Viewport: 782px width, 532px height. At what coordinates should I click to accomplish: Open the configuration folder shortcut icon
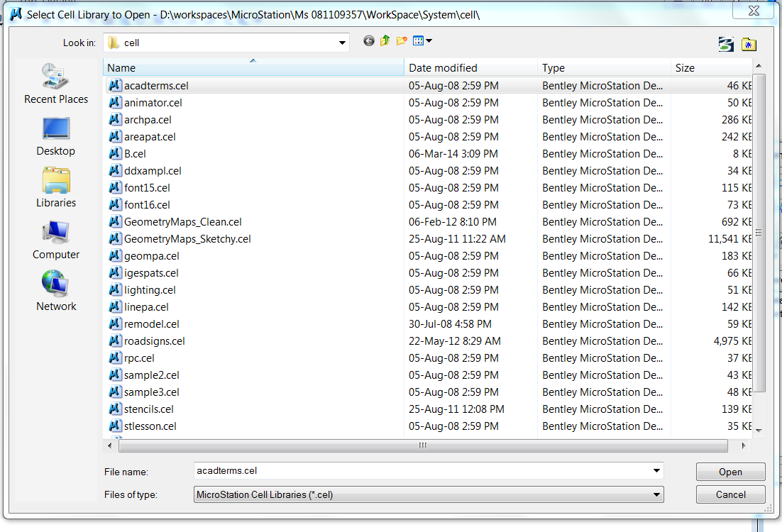(x=749, y=45)
